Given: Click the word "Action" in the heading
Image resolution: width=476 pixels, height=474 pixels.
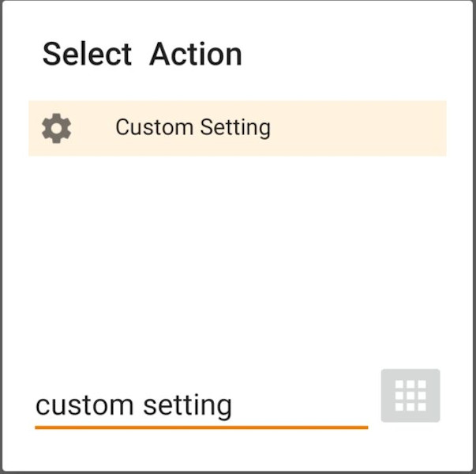Looking at the screenshot, I should tap(196, 55).
